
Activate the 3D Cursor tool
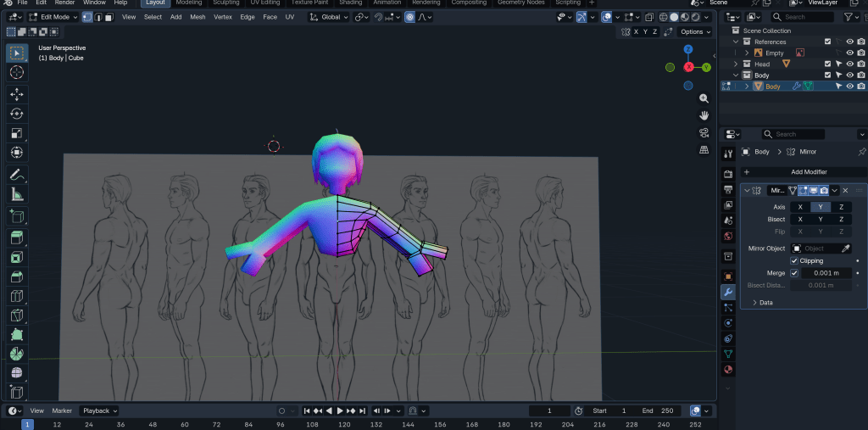tap(17, 72)
